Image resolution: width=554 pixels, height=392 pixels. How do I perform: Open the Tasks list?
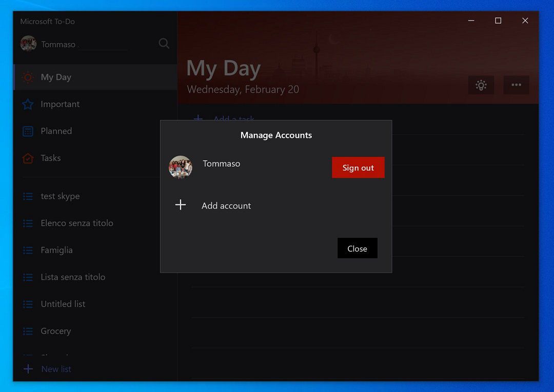tap(95, 158)
